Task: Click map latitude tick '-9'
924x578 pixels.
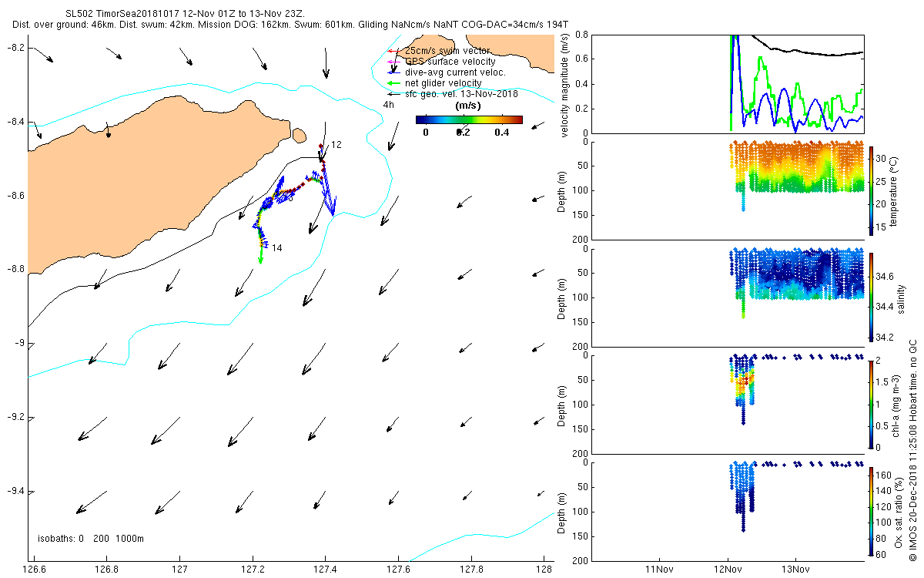Action: click(19, 343)
